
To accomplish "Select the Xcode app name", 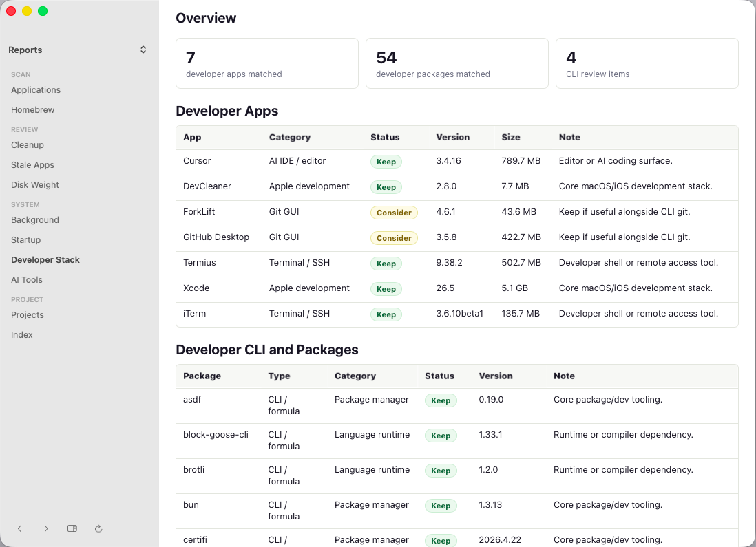I will pos(196,288).
